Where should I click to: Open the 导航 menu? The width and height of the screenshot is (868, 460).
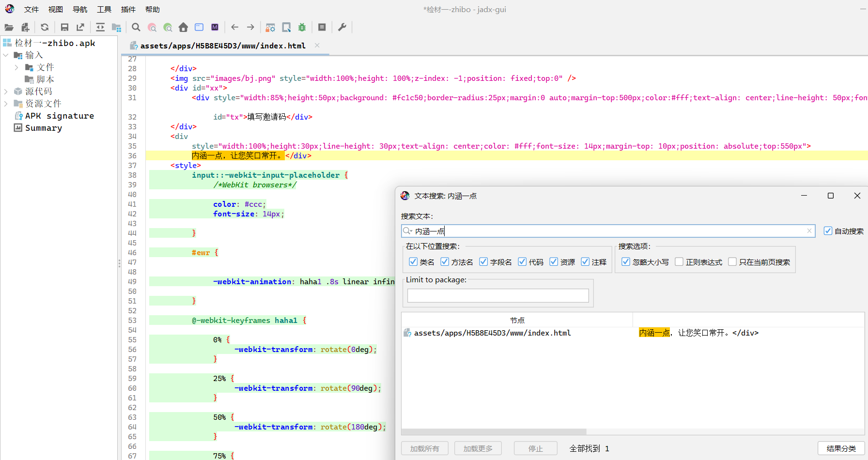click(80, 9)
